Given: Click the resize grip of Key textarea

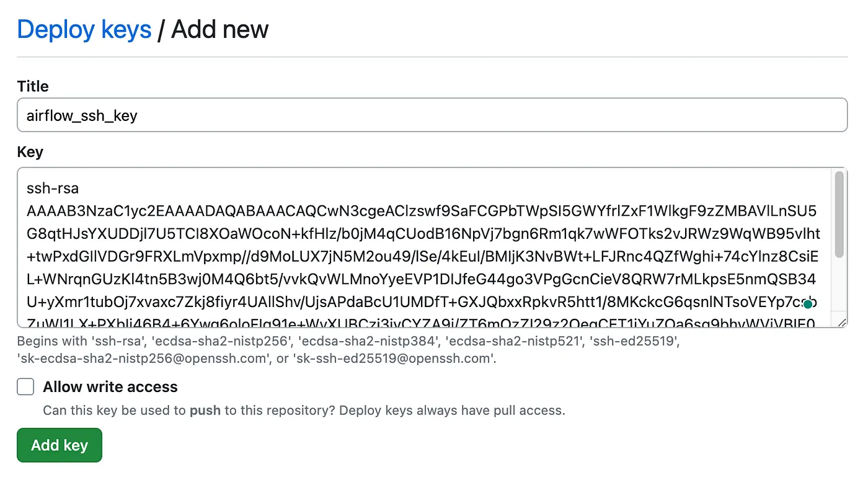Looking at the screenshot, I should (841, 322).
